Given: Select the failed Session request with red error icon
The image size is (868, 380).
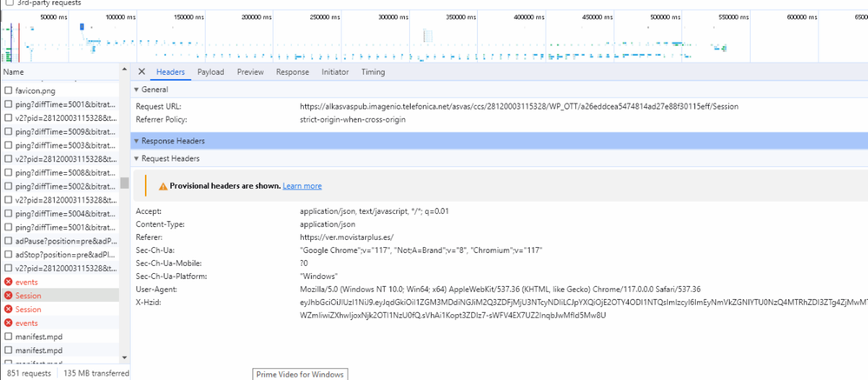Looking at the screenshot, I should (x=28, y=296).
